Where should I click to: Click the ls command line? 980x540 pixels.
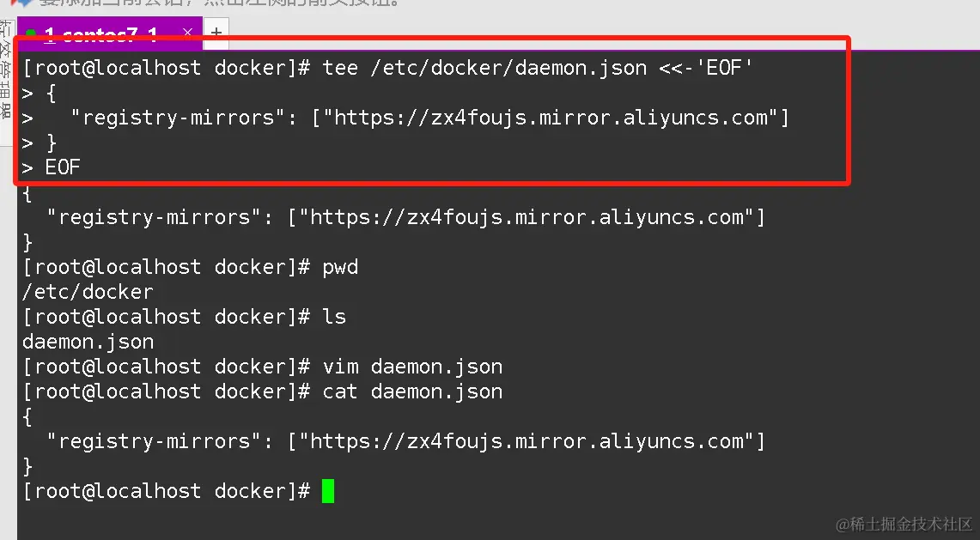(184, 317)
